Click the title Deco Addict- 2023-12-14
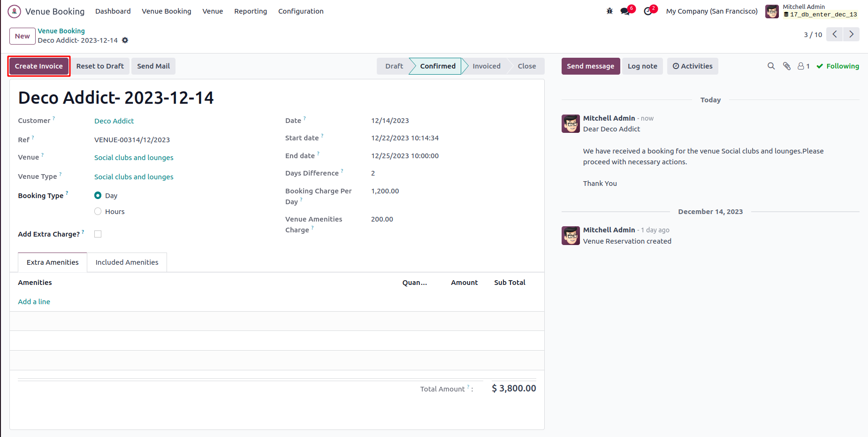The width and height of the screenshot is (868, 437). (x=116, y=98)
